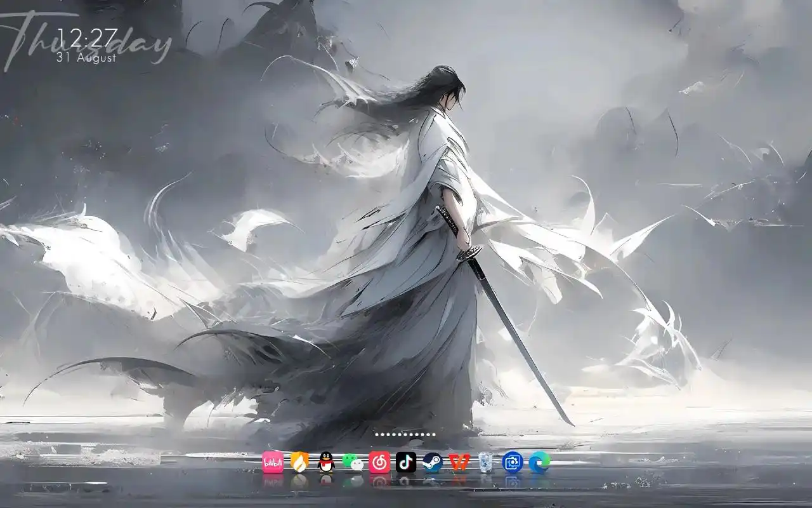Launch NetEase Cloud Music
The image size is (812, 508).
pos(379,463)
